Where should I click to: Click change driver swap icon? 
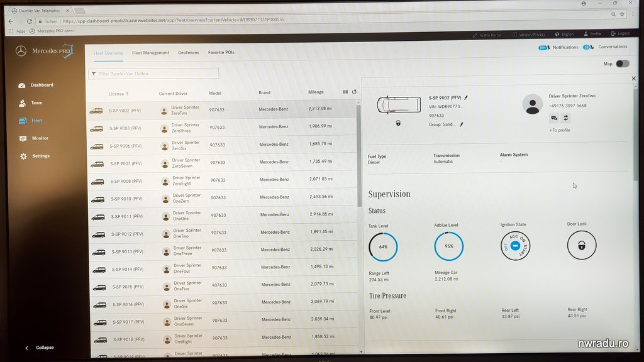click(565, 118)
